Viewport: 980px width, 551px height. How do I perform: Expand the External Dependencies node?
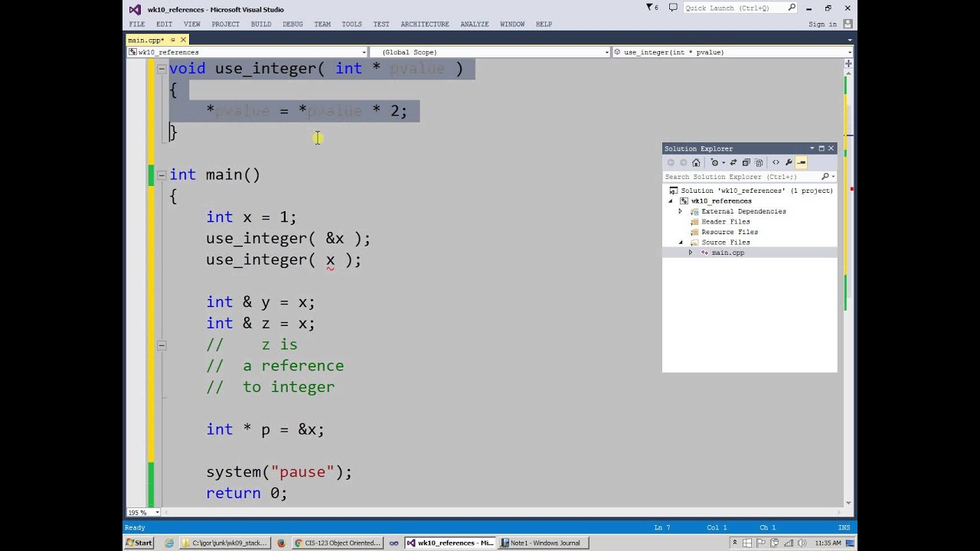click(x=681, y=211)
